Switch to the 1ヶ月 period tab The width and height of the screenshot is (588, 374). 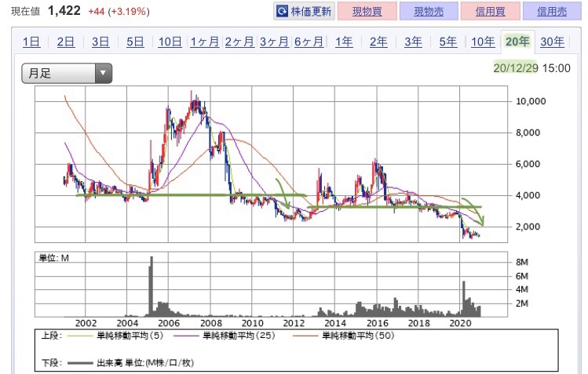coord(205,42)
